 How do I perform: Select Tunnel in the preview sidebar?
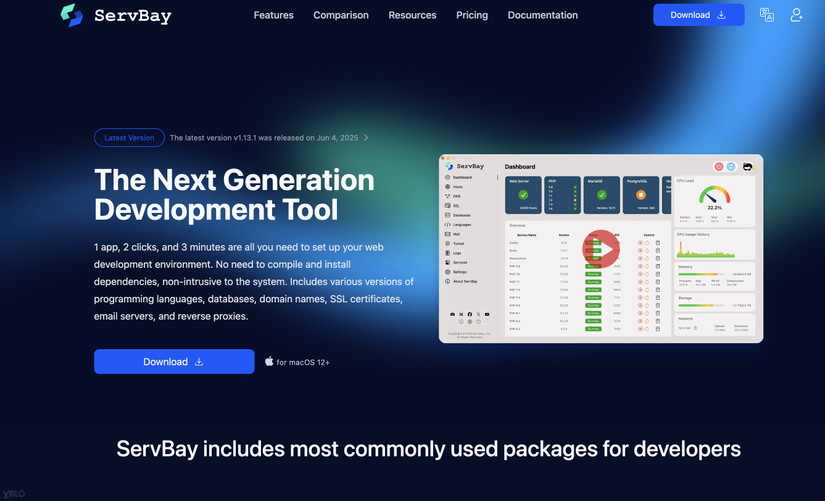tap(455, 244)
